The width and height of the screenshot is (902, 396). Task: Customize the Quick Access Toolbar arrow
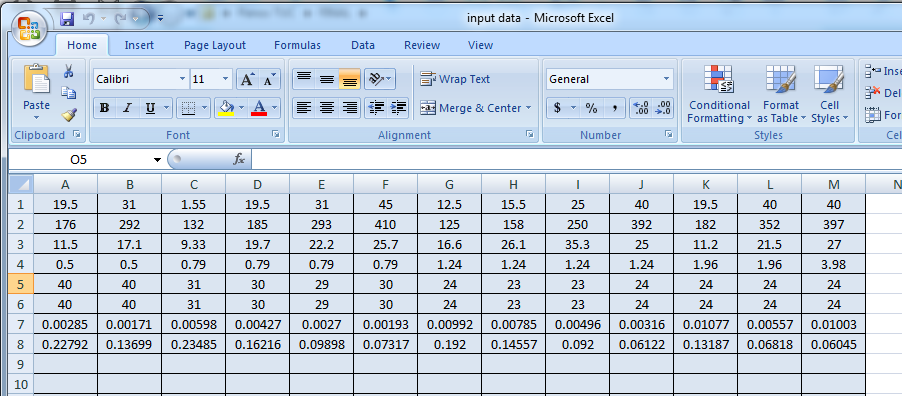160,19
